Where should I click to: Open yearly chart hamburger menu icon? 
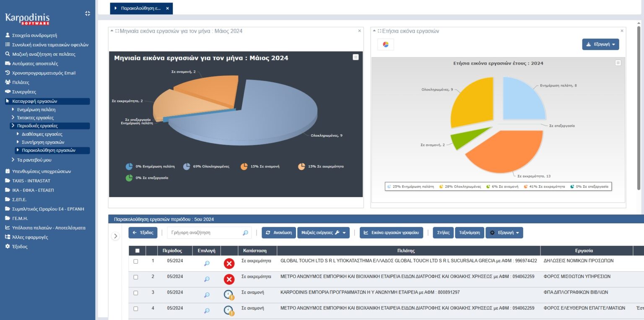pyautogui.click(x=618, y=63)
